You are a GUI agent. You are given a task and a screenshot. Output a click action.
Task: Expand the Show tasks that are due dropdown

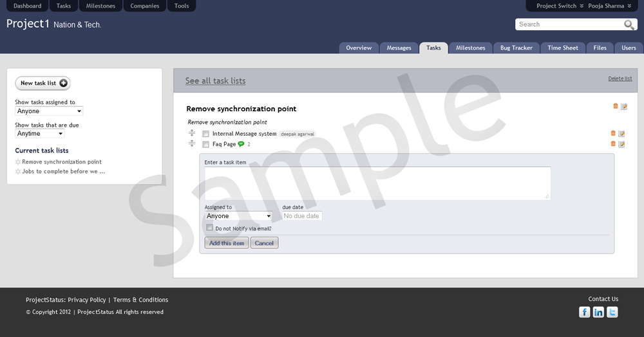tap(40, 134)
